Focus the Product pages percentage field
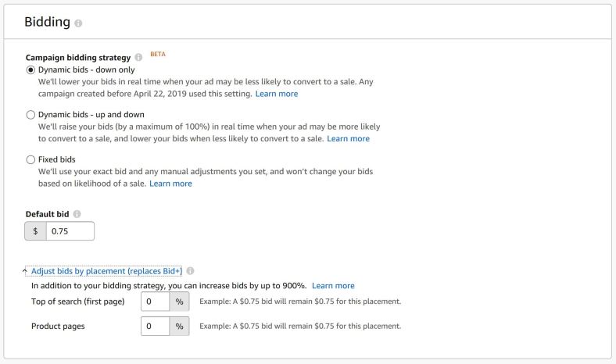 pyautogui.click(x=155, y=326)
